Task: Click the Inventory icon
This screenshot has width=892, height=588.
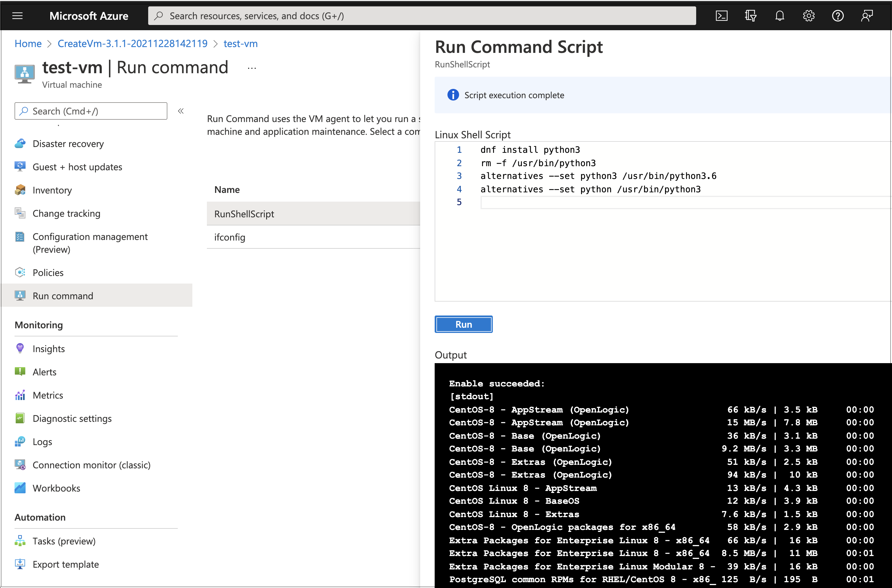Action: click(x=20, y=190)
